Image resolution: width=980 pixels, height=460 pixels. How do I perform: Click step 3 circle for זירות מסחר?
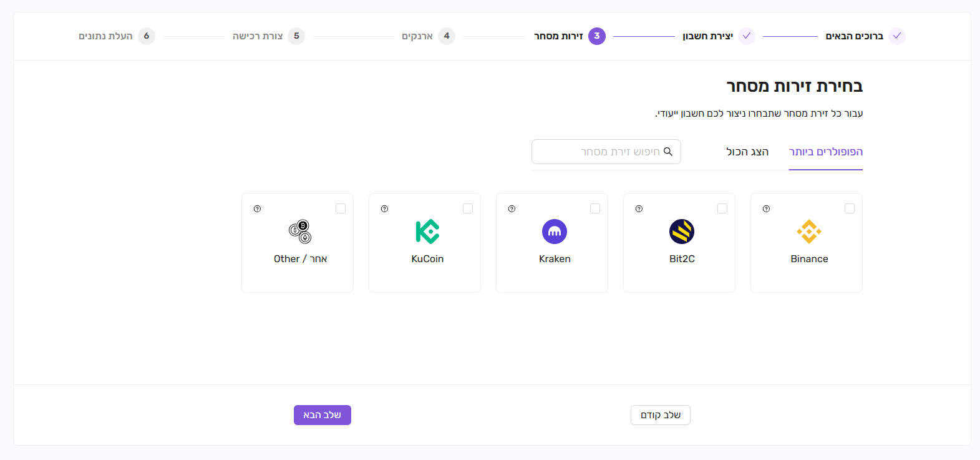(x=597, y=36)
